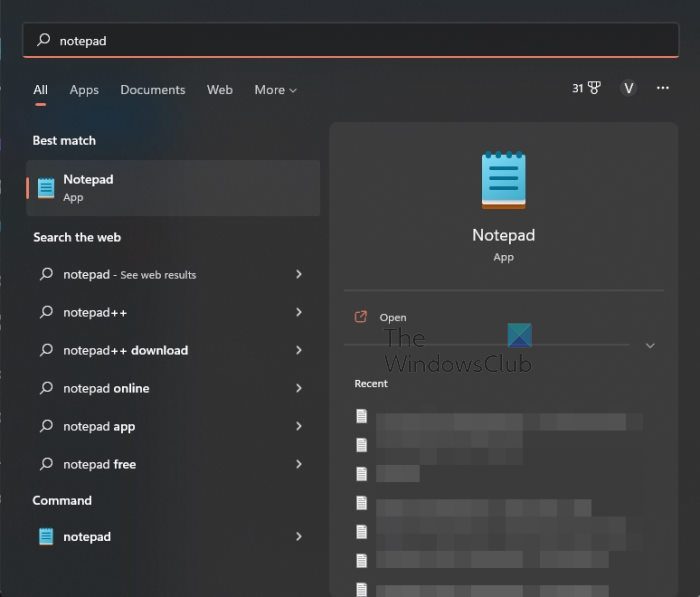Select the 'notepad++' web suggestion

click(173, 312)
